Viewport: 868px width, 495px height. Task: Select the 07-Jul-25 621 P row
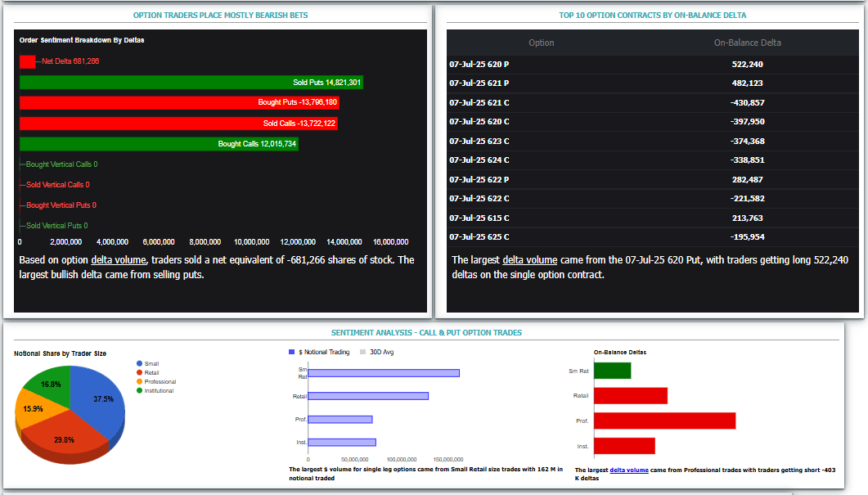(652, 83)
